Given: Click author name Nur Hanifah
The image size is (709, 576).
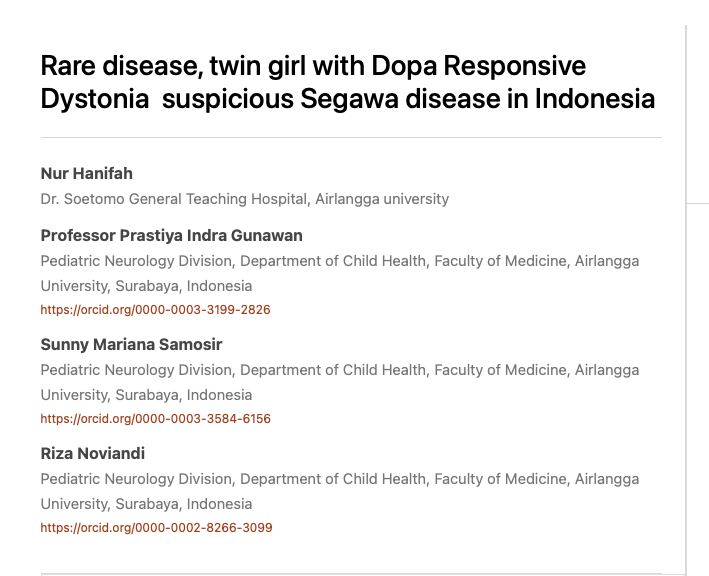Looking at the screenshot, I should pyautogui.click(x=87, y=174).
